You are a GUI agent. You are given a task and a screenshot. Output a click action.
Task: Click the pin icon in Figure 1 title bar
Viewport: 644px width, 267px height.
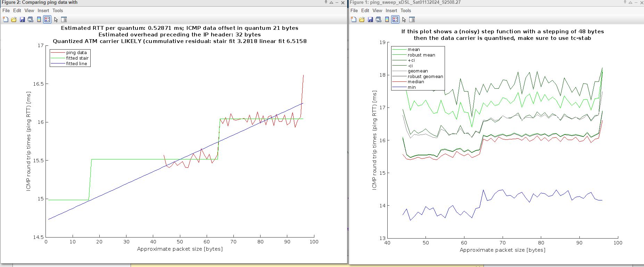point(625,2)
